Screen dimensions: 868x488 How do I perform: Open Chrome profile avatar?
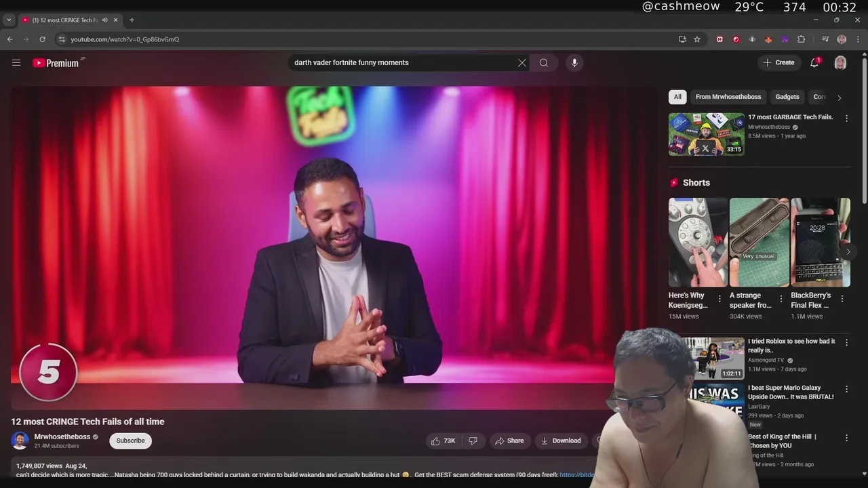coord(842,39)
